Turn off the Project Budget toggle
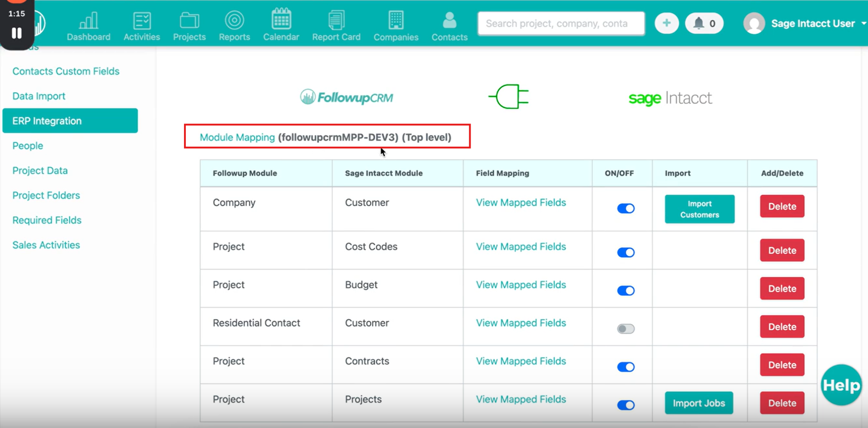Screen dimensions: 868x428 pos(625,290)
